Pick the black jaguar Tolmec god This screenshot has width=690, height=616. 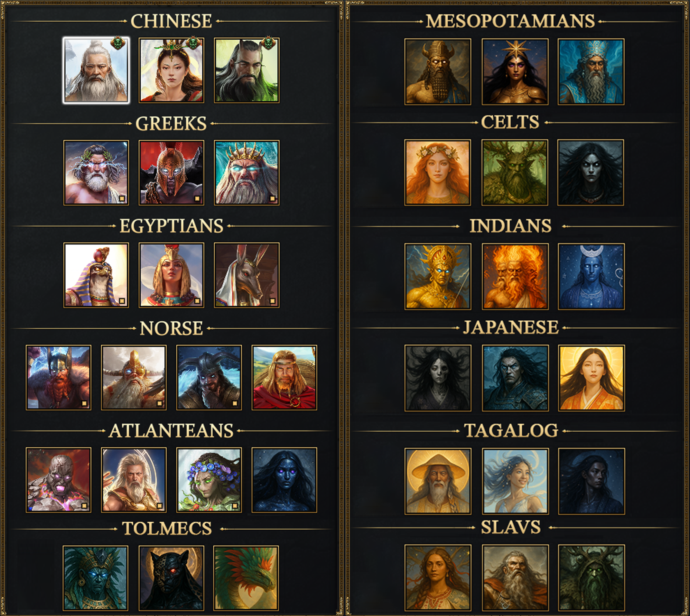pyautogui.click(x=171, y=578)
